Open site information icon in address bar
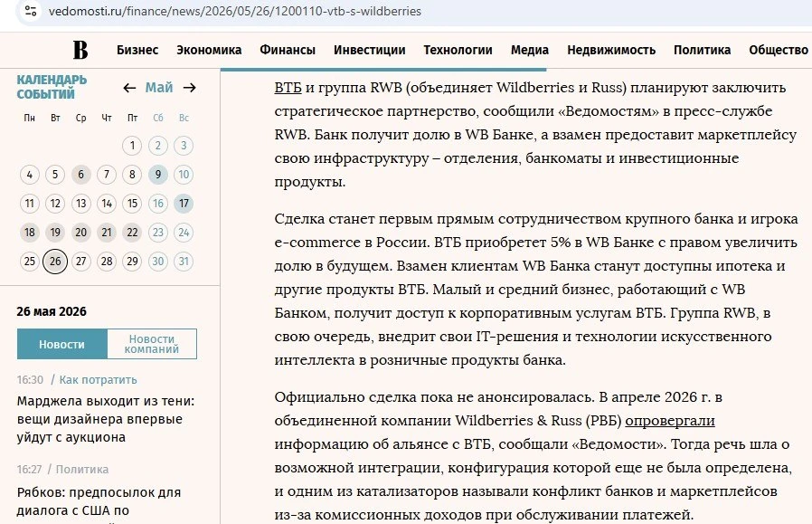 pos(31,11)
